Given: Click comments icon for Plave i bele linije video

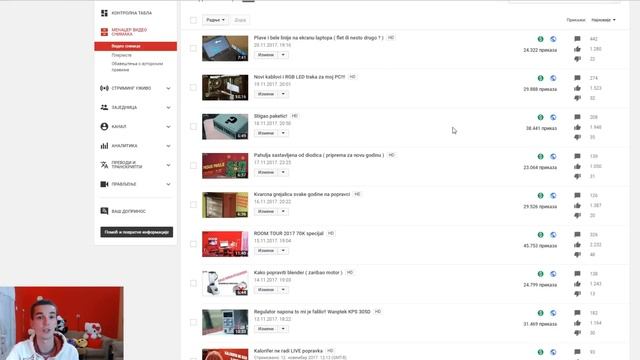Looking at the screenshot, I should 577,39.
